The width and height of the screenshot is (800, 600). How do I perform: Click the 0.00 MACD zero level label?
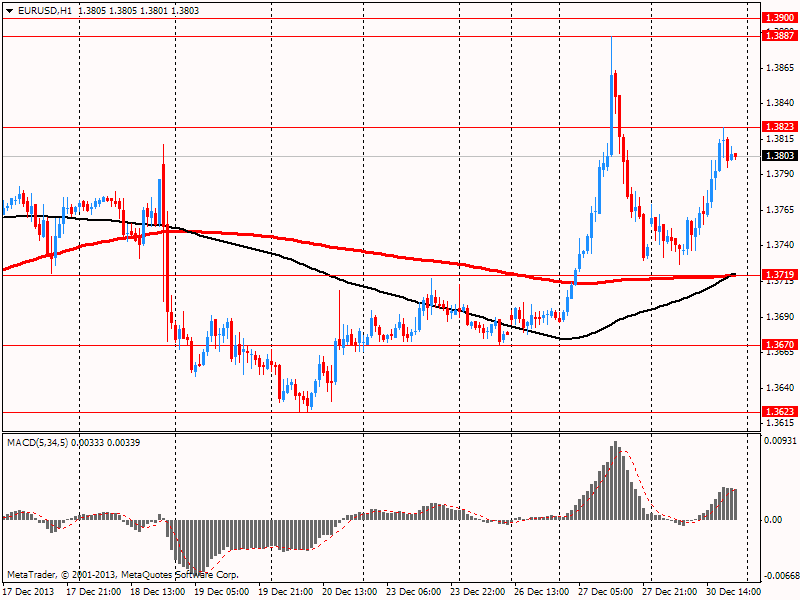tap(773, 519)
